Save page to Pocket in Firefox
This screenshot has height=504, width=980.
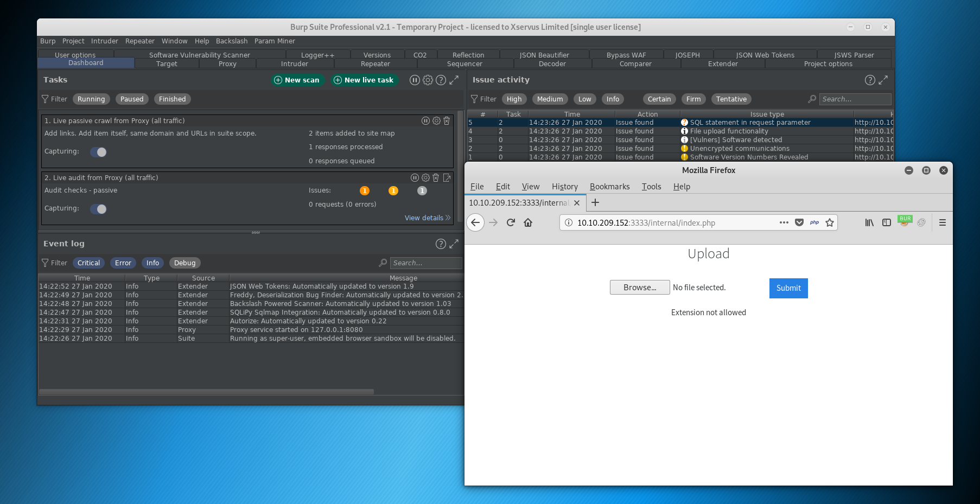[x=799, y=222]
